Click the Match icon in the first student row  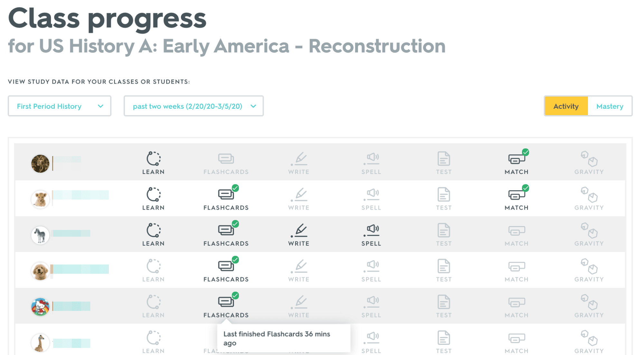point(516,159)
